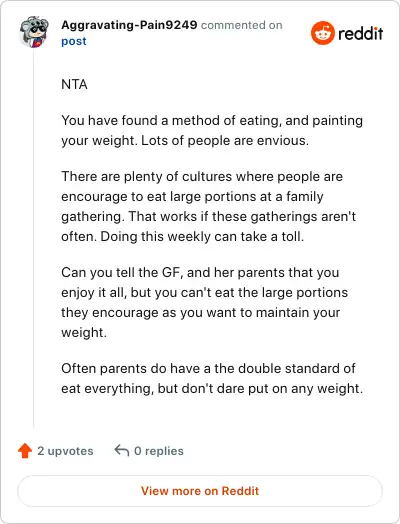Click the orange upvote arrow icon
The width and height of the screenshot is (400, 524).
click(25, 450)
